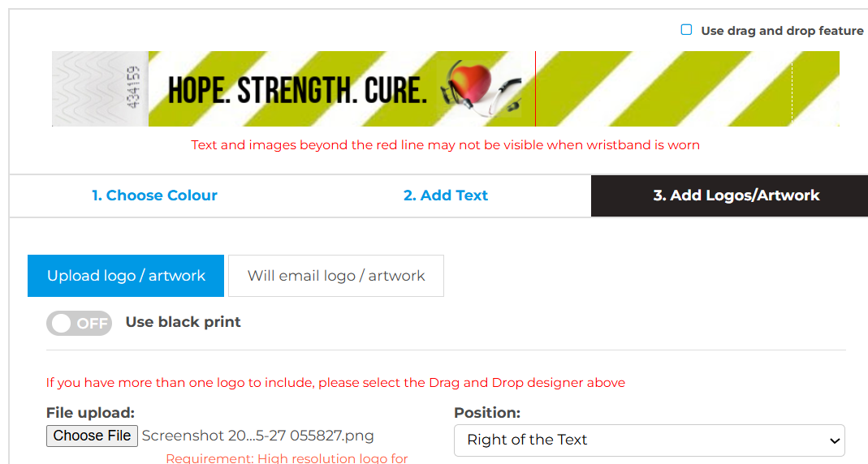Image resolution: width=868 pixels, height=464 pixels.
Task: Open the 1. Choose Colour tab
Action: [154, 195]
